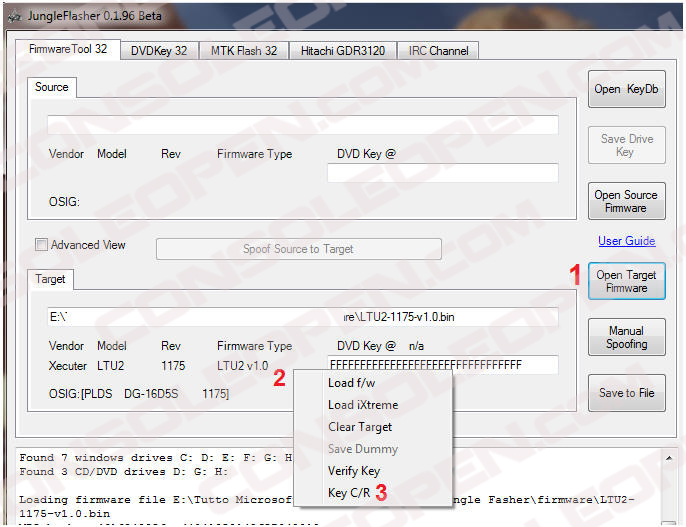
Task: Click the LTU2 v1.0 firmware type value
Action: click(242, 366)
